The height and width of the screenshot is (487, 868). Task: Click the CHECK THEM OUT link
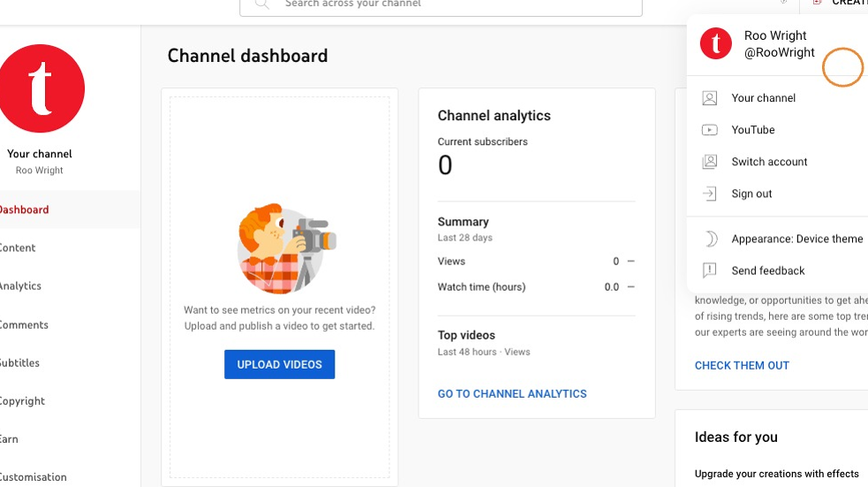click(742, 366)
